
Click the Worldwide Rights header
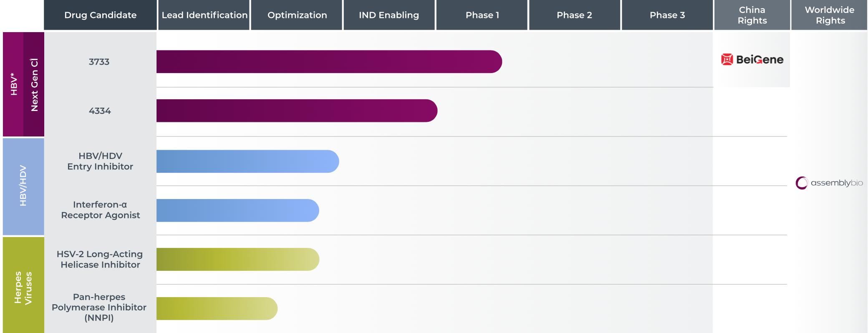coord(829,15)
